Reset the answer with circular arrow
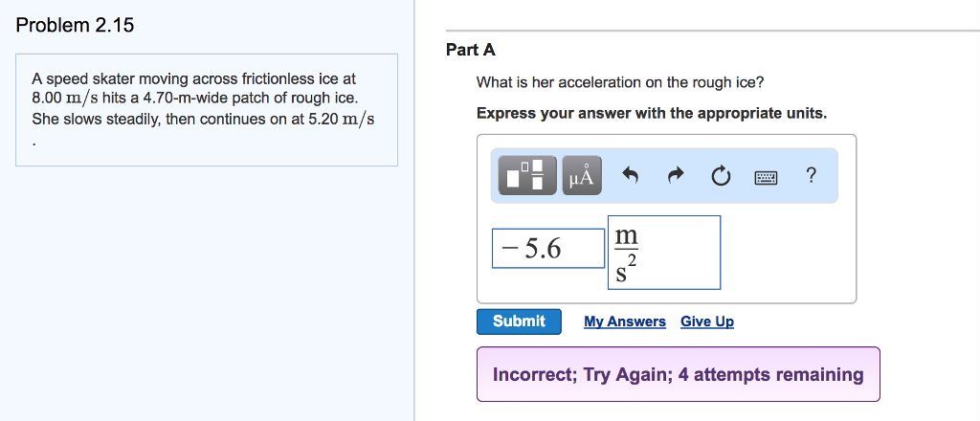The width and height of the screenshot is (980, 421). pyautogui.click(x=721, y=177)
